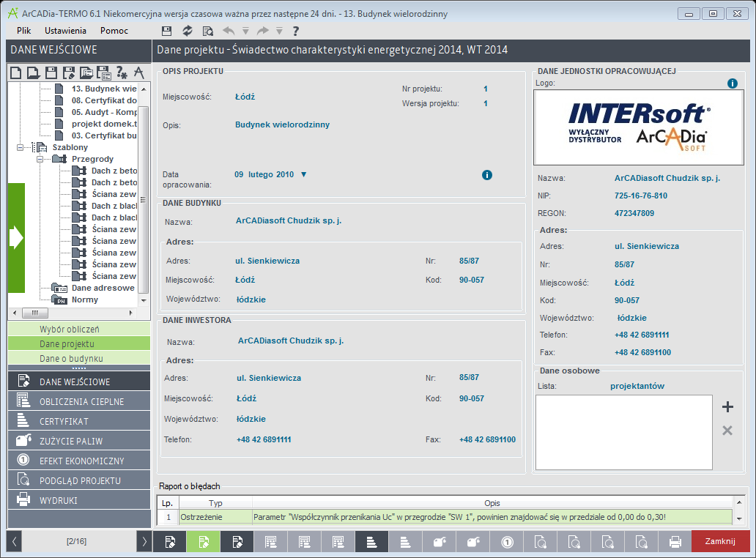Click the dark certificate bars icon in bottom strip
The width and height of the screenshot is (756, 558).
[x=371, y=542]
